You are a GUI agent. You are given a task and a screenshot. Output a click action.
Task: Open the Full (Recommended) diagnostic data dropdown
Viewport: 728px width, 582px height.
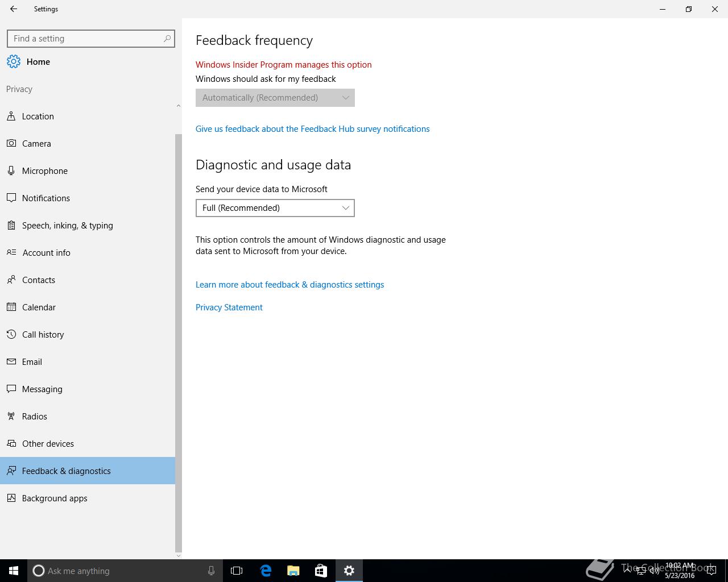275,208
